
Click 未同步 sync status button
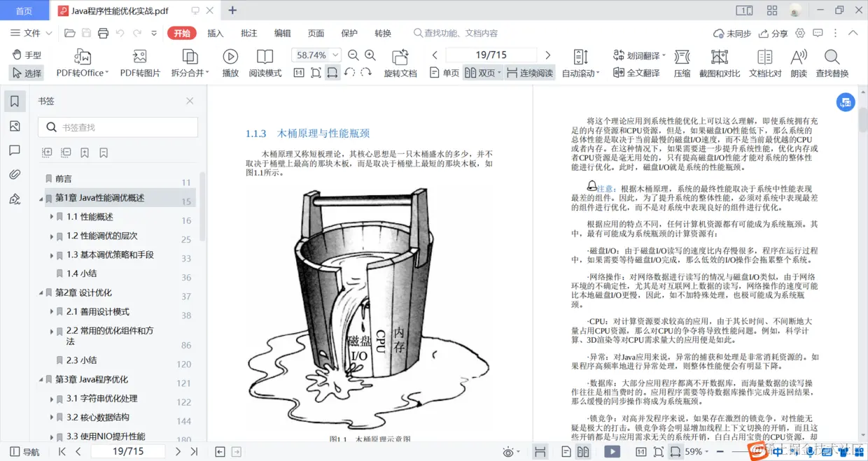(x=732, y=33)
